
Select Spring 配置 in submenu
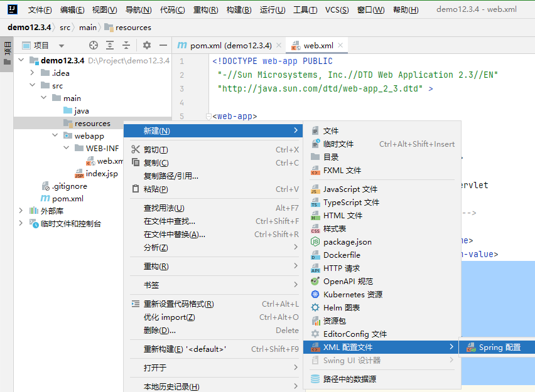point(499,347)
